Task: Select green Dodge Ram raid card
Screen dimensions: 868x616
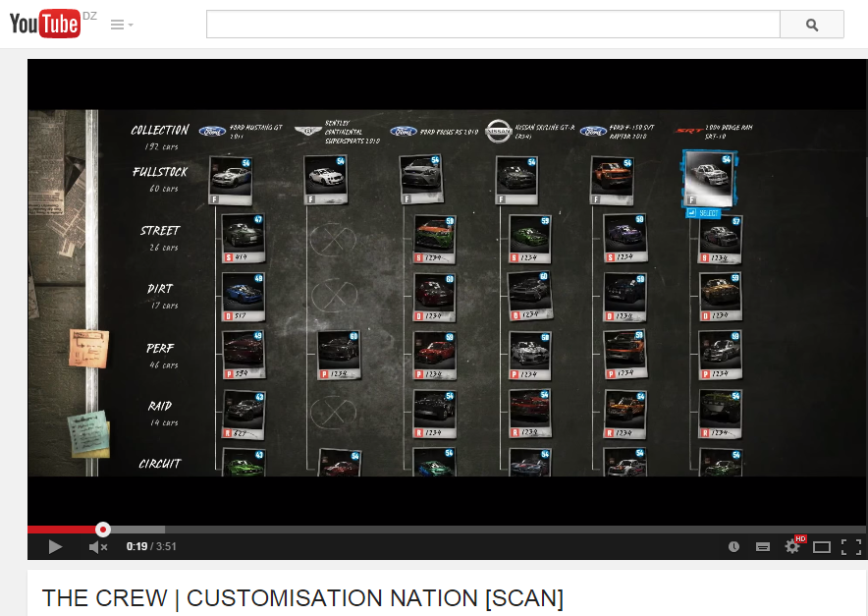Action: point(720,416)
